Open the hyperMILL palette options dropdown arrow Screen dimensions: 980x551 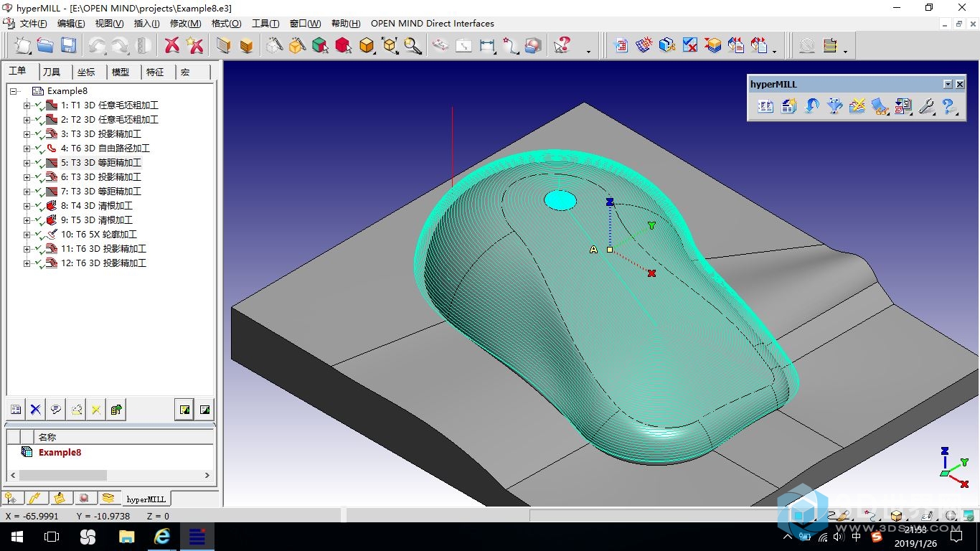coord(948,84)
